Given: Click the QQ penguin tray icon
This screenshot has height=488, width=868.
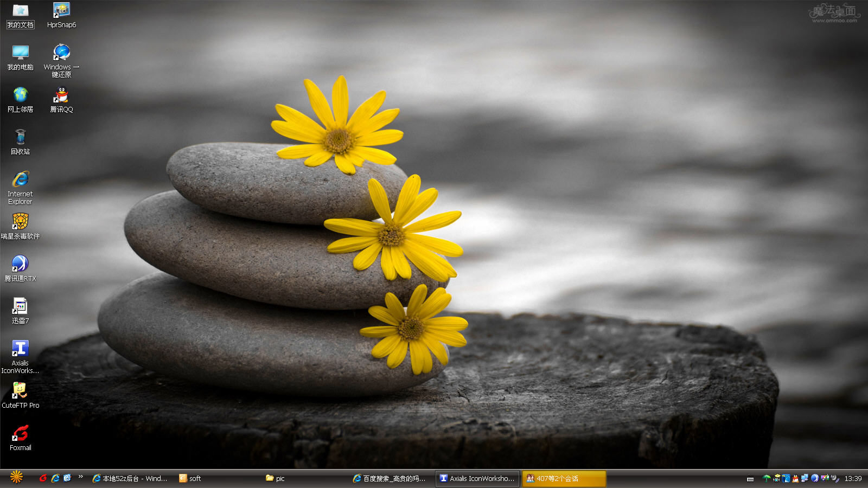Looking at the screenshot, I should point(795,478).
